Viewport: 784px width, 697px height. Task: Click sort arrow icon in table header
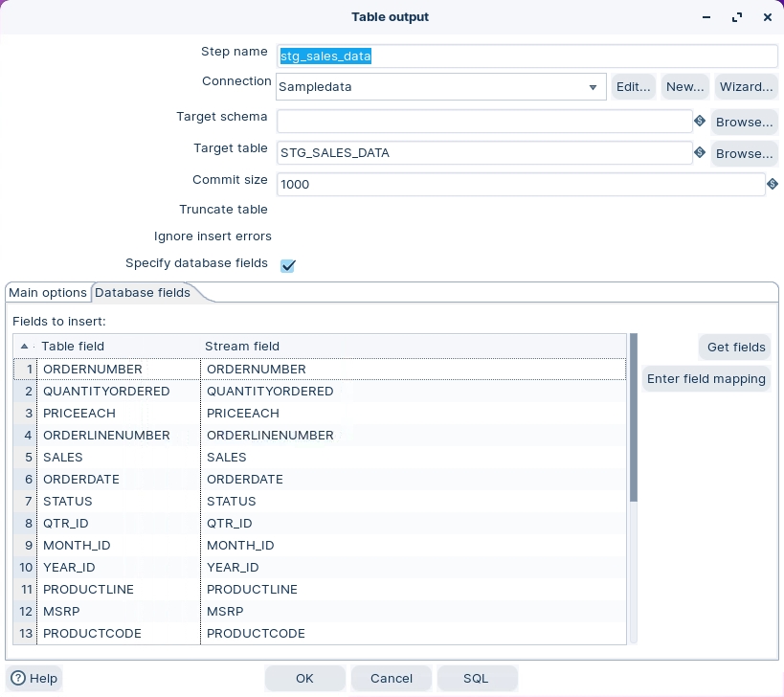pyautogui.click(x=24, y=347)
